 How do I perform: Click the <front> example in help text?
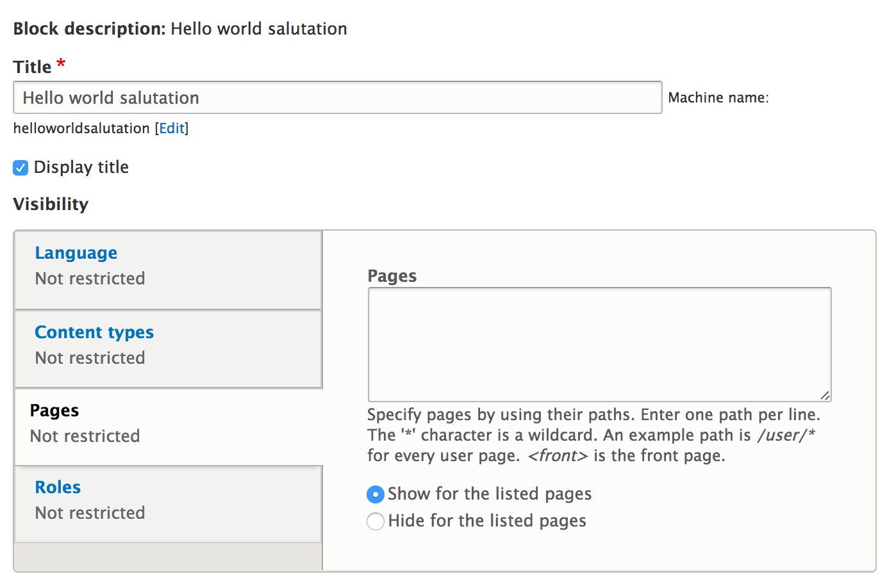point(558,456)
